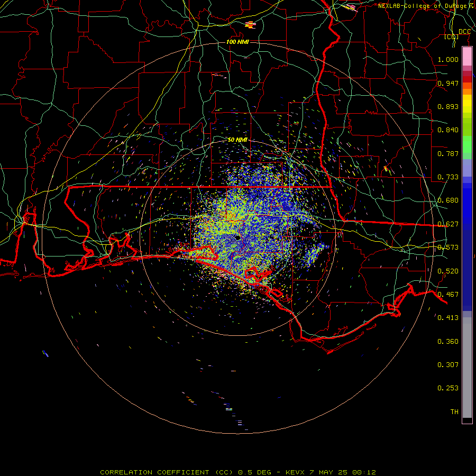
Task: Click the 100 NMI range ring label
Action: (x=237, y=42)
